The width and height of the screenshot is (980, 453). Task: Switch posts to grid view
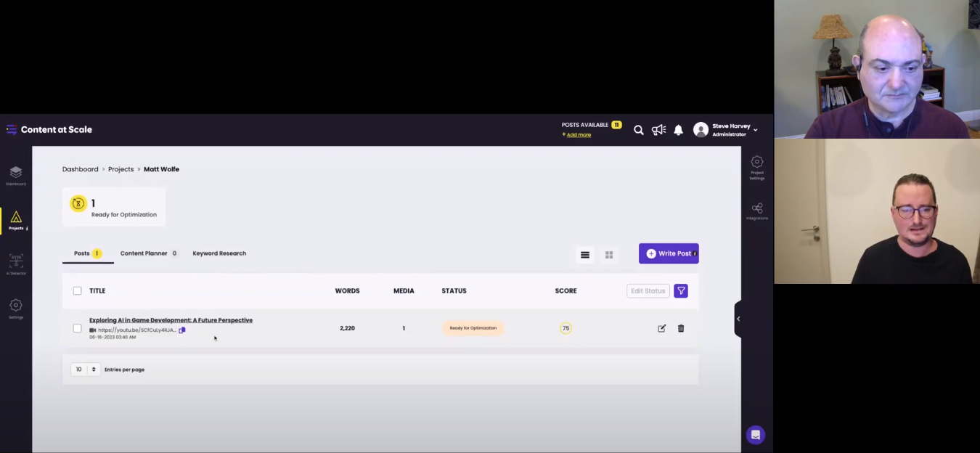click(609, 254)
